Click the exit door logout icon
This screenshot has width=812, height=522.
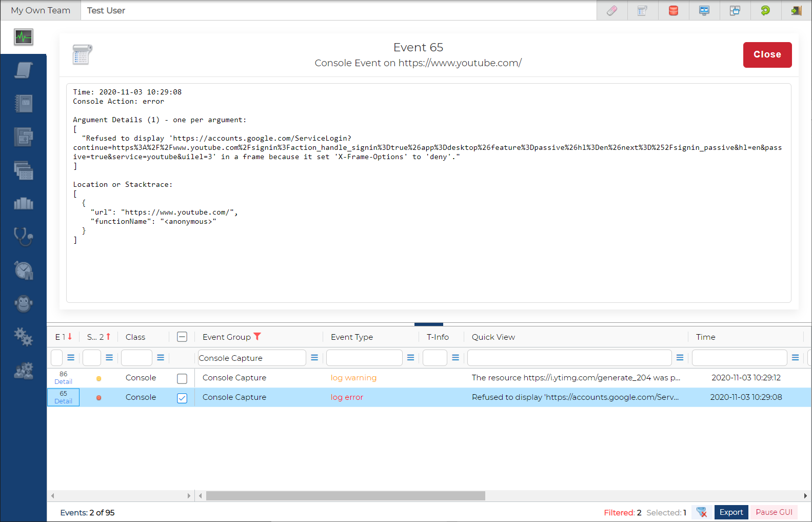pos(796,10)
